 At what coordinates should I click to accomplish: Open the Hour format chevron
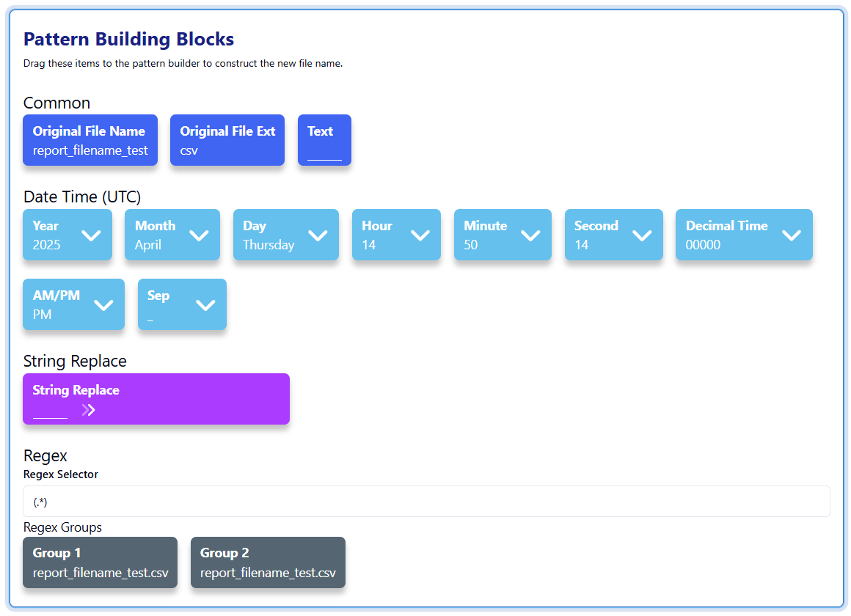(x=420, y=235)
